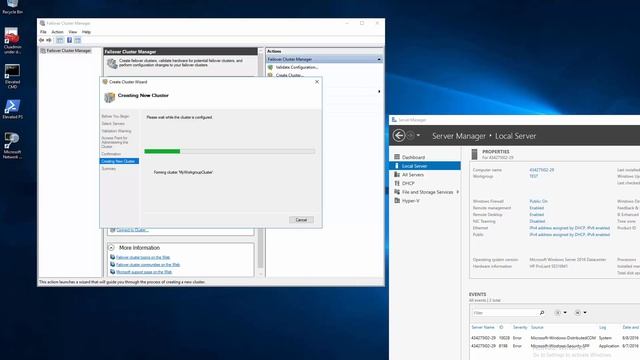Close the Create Cluster Wizard dialog

click(x=317, y=82)
